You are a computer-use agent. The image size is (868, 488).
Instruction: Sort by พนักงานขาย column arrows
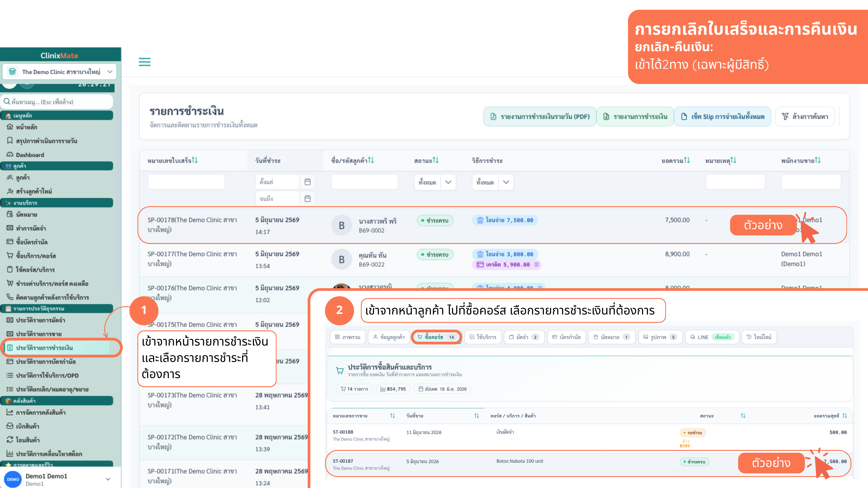click(818, 160)
